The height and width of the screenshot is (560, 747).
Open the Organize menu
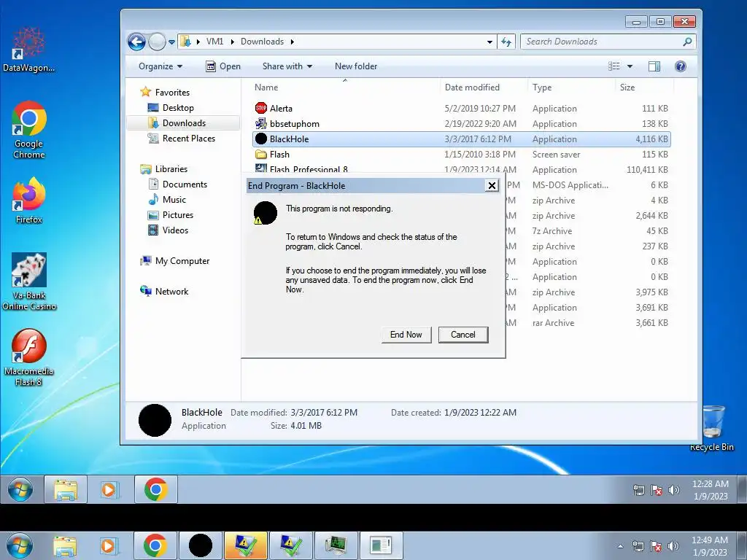pos(160,66)
